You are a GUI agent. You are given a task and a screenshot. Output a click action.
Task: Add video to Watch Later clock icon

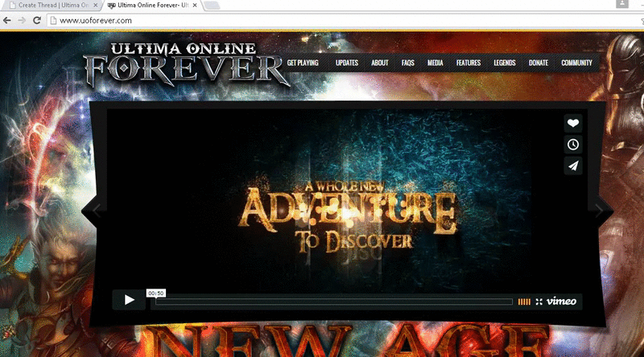coord(573,145)
